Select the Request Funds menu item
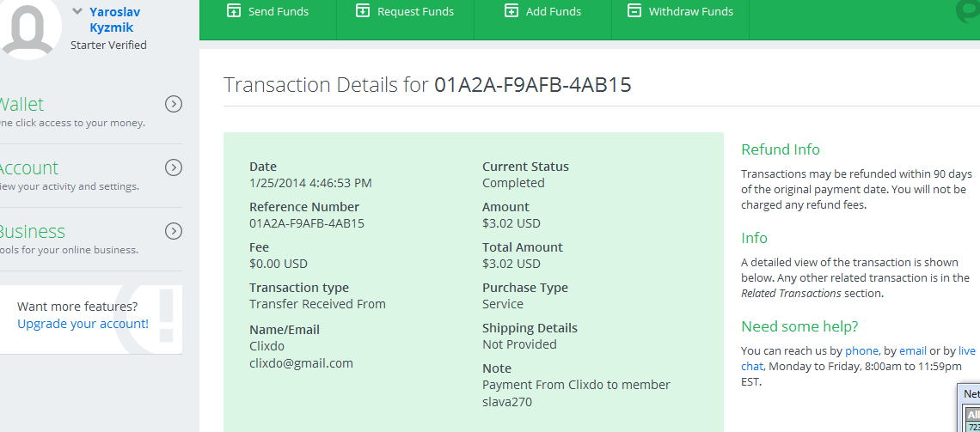The height and width of the screenshot is (432, 980). [415, 12]
